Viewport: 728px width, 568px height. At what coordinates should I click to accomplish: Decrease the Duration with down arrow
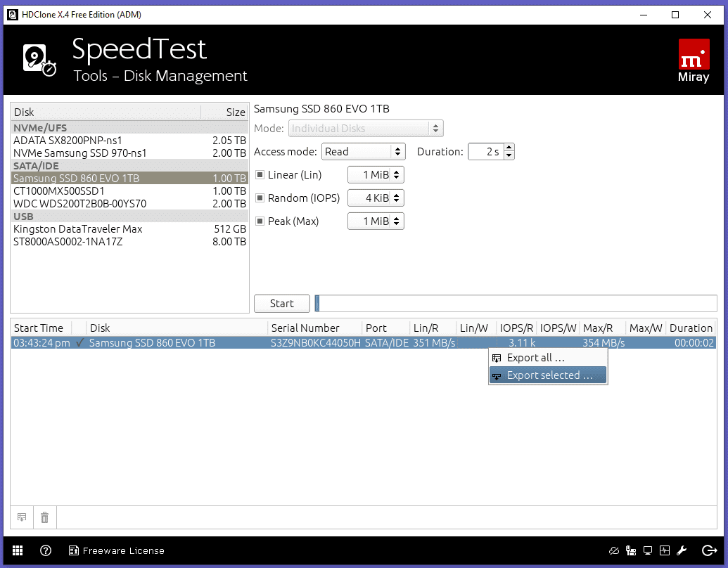click(x=509, y=156)
